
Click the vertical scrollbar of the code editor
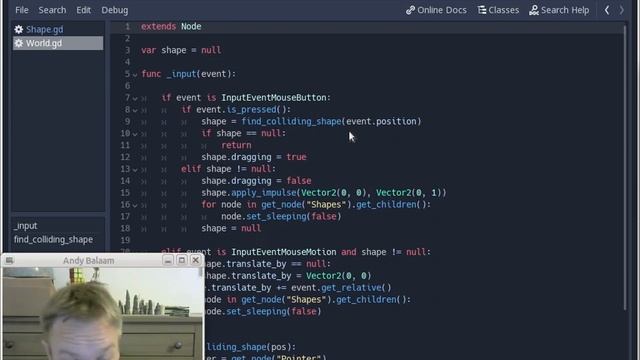pos(624,167)
